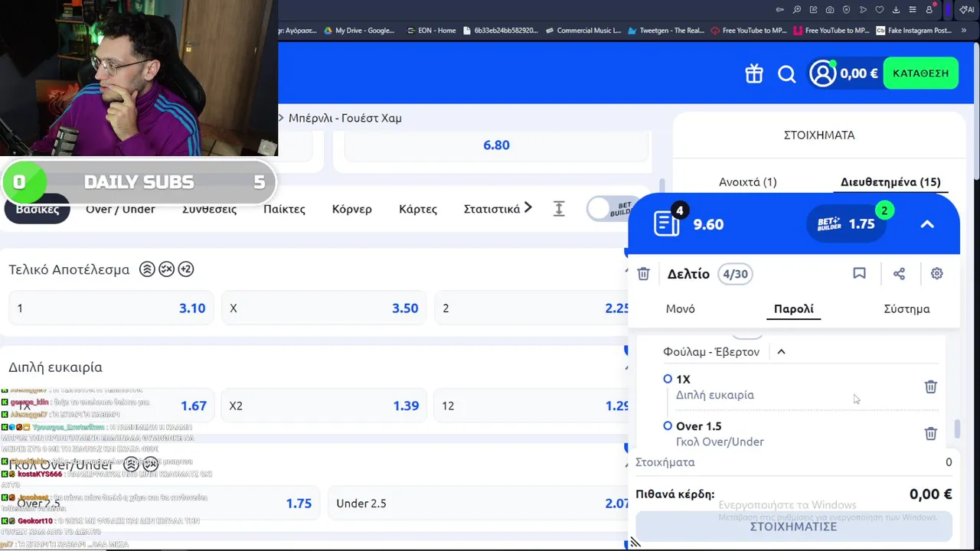Switch to Over / Under tab
This screenshot has width=980, height=551.
(120, 209)
